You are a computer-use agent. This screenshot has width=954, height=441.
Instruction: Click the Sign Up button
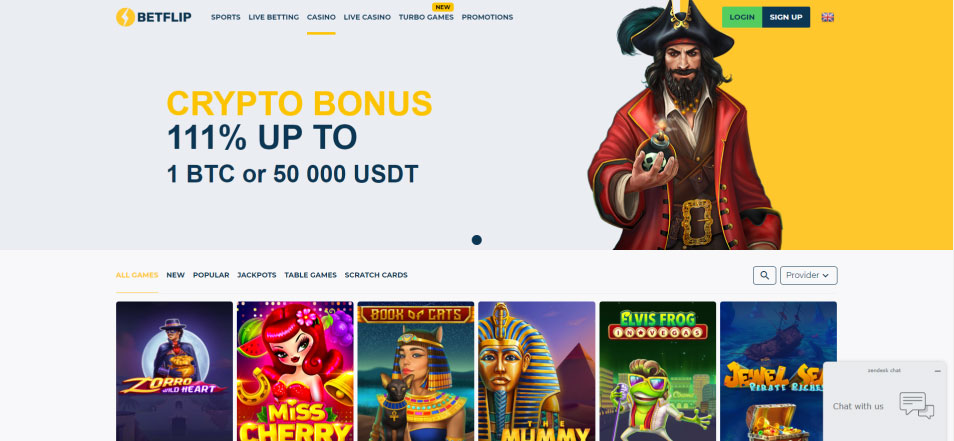click(x=785, y=17)
